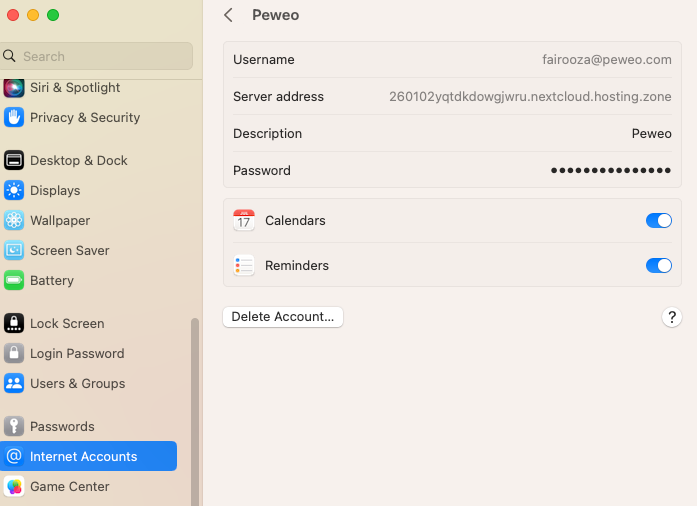Open Wallpaper settings
697x506 pixels.
tap(88, 221)
